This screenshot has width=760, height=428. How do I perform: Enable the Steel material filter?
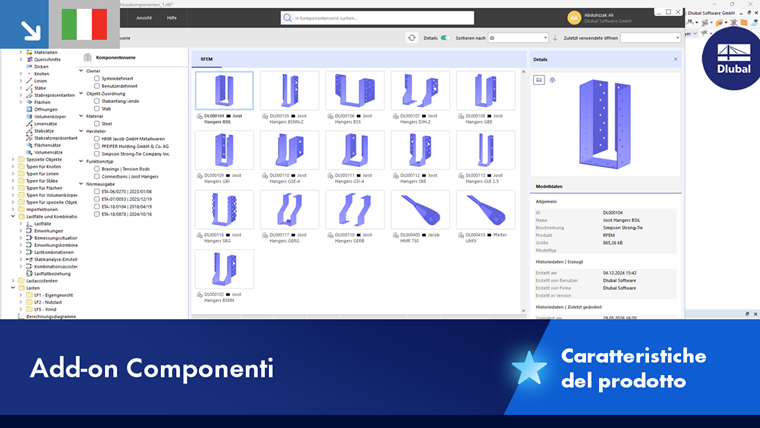tap(97, 124)
